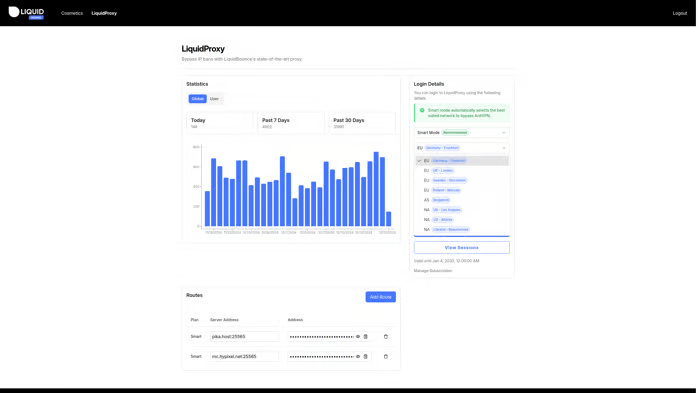Click the View Sessions button
Image resolution: width=700 pixels, height=393 pixels.
[462, 247]
